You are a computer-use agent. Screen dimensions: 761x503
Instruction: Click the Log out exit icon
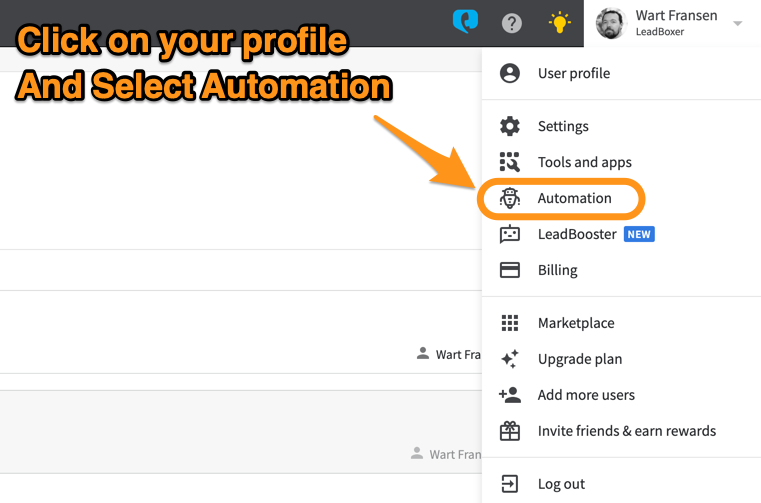(510, 484)
